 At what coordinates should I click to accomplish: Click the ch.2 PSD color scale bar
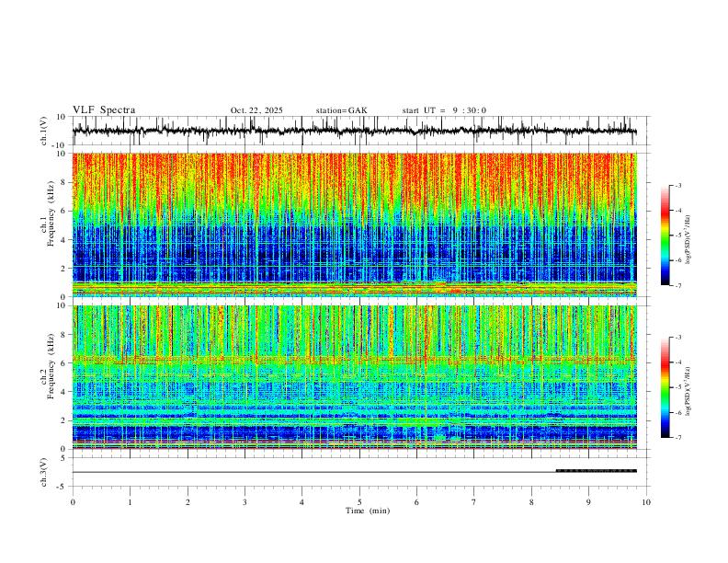(665, 387)
